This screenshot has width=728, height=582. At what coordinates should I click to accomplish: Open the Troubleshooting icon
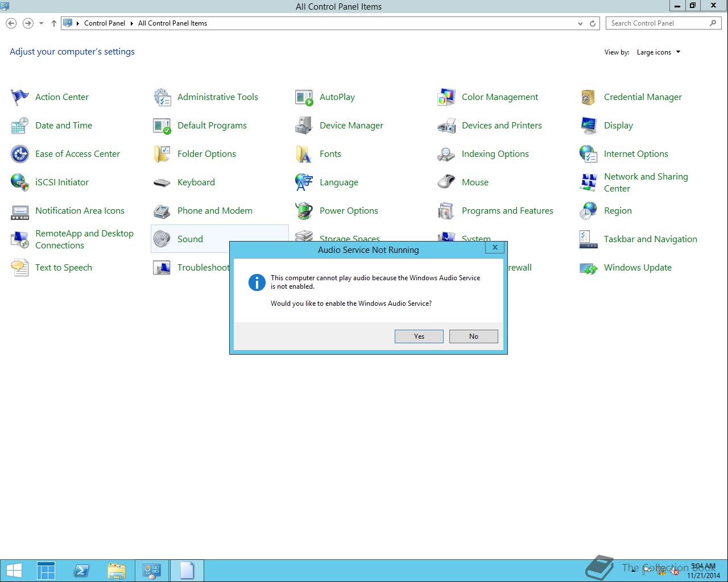[162, 268]
